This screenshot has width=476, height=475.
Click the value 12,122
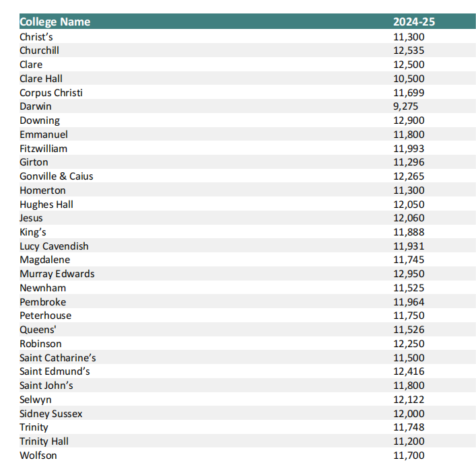point(409,400)
